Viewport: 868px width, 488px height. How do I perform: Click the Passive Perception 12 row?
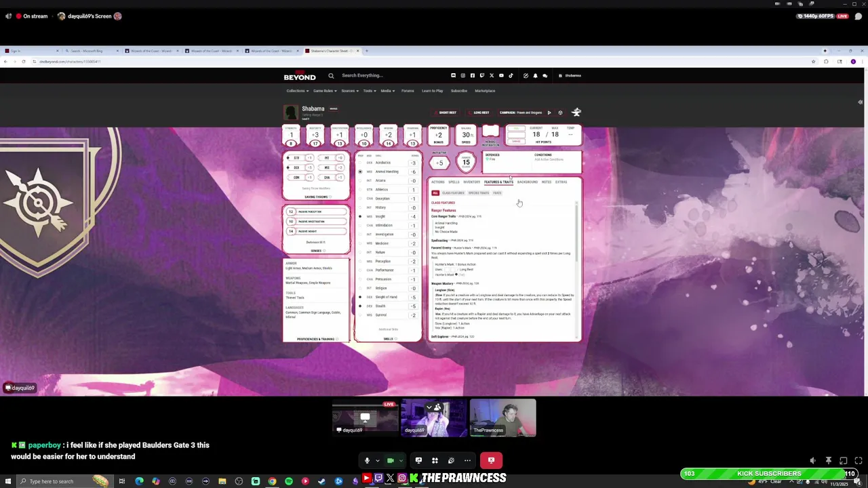(x=316, y=212)
